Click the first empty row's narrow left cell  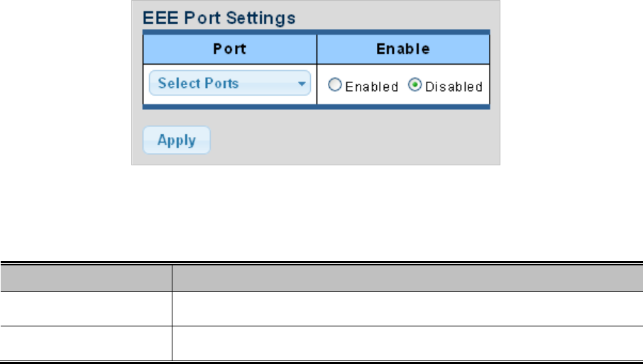click(85, 309)
